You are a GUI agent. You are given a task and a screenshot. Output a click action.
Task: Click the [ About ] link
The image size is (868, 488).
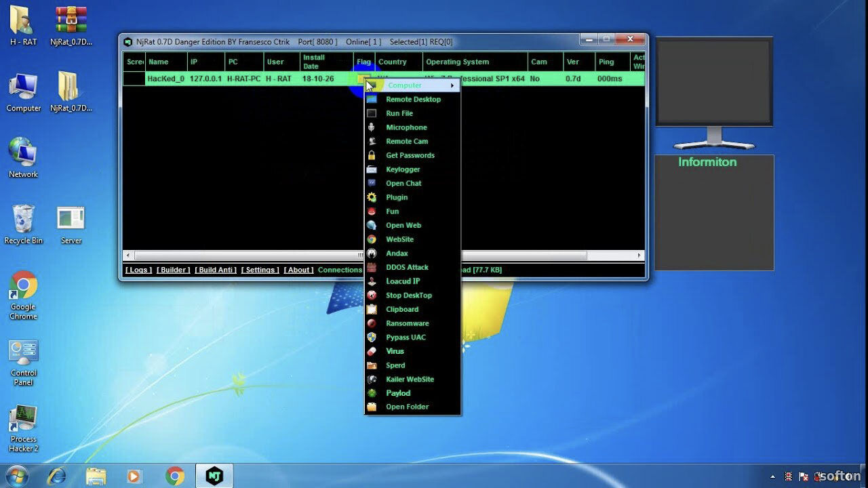(298, 270)
